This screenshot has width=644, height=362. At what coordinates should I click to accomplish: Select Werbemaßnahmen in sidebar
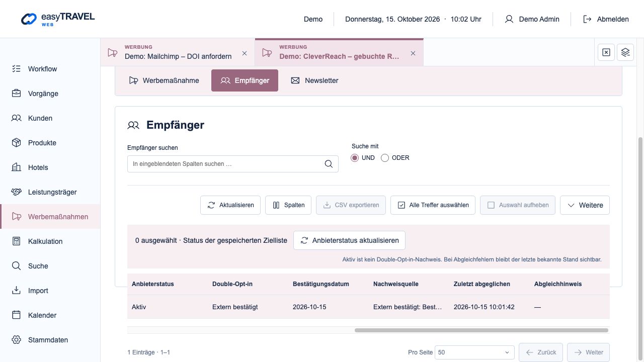click(x=50, y=217)
